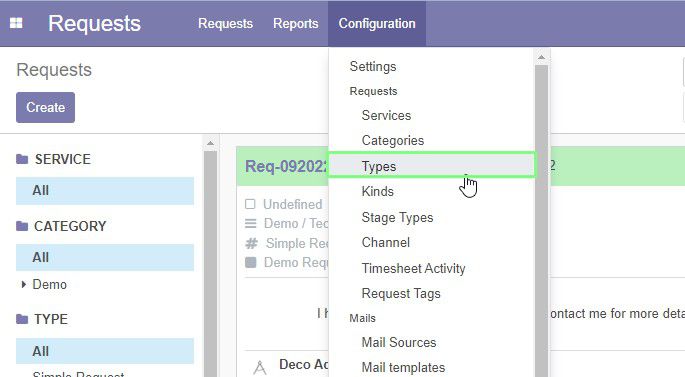This screenshot has height=377, width=685.
Task: Click the Create button
Action: tap(45, 107)
